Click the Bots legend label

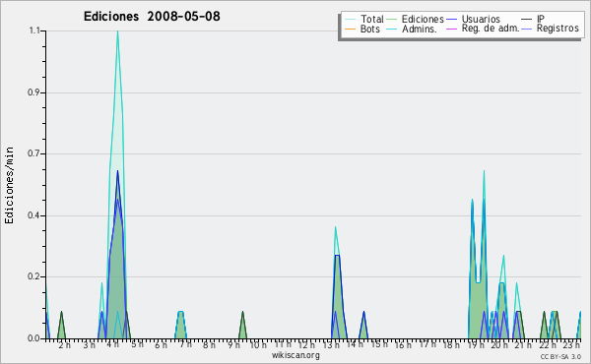(x=370, y=29)
